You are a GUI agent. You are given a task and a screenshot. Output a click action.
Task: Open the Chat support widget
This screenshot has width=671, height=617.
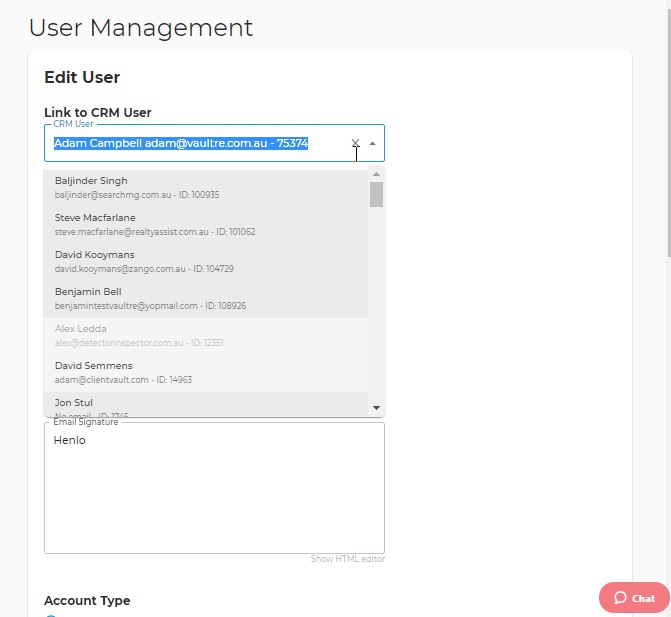(634, 598)
